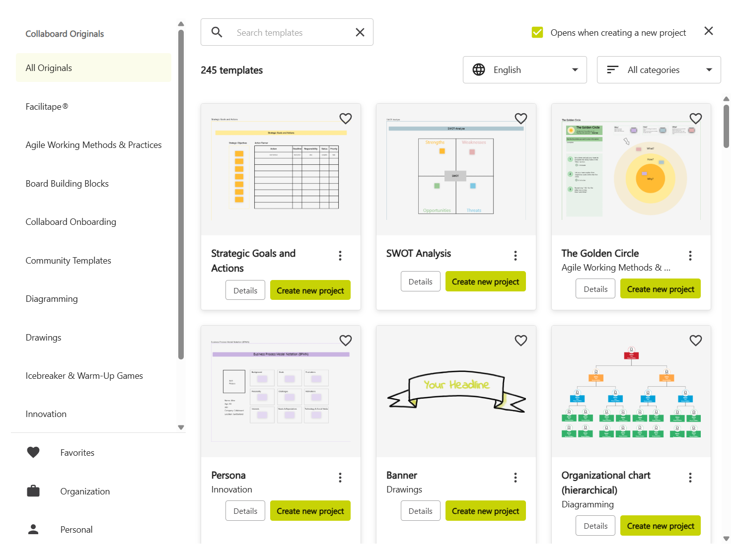View Details of Persona template
This screenshot has width=740, height=560.
click(x=245, y=511)
